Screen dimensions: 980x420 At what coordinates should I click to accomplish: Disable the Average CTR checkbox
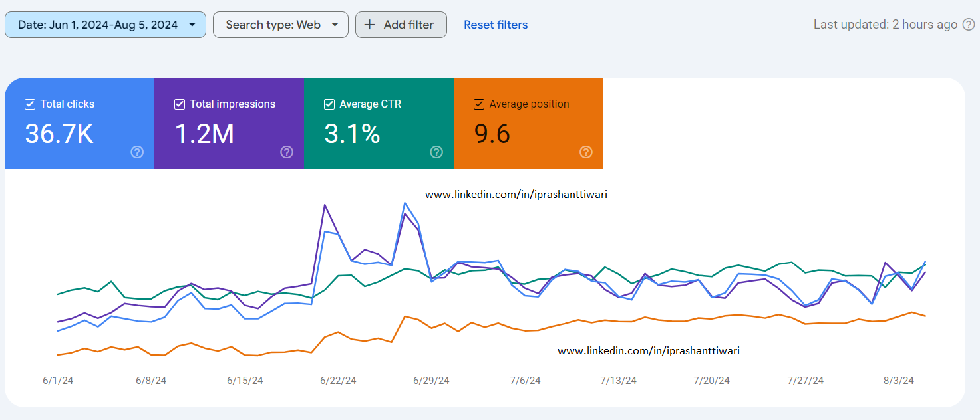click(x=329, y=104)
